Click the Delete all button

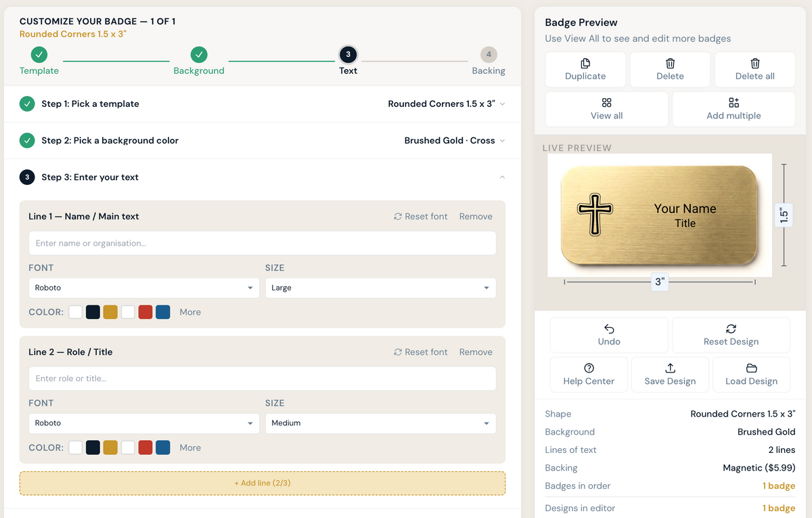click(754, 69)
